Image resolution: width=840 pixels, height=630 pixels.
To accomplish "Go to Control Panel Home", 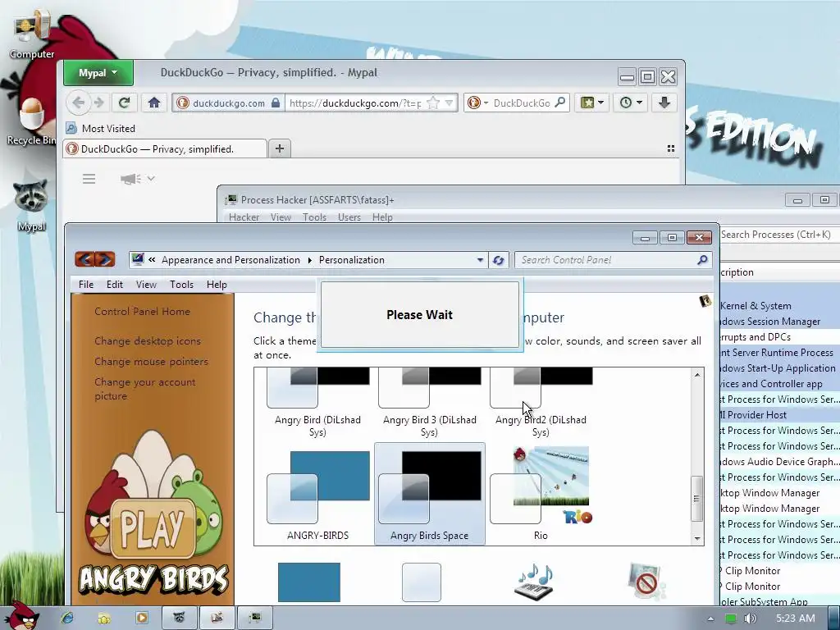I will click(x=142, y=312).
